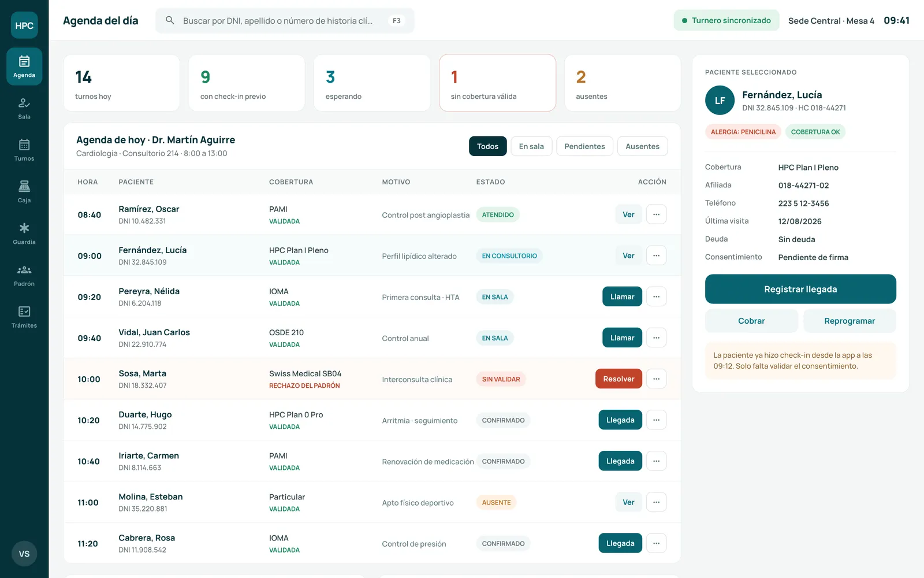
Task: Click the Cobrar button
Action: tap(751, 321)
